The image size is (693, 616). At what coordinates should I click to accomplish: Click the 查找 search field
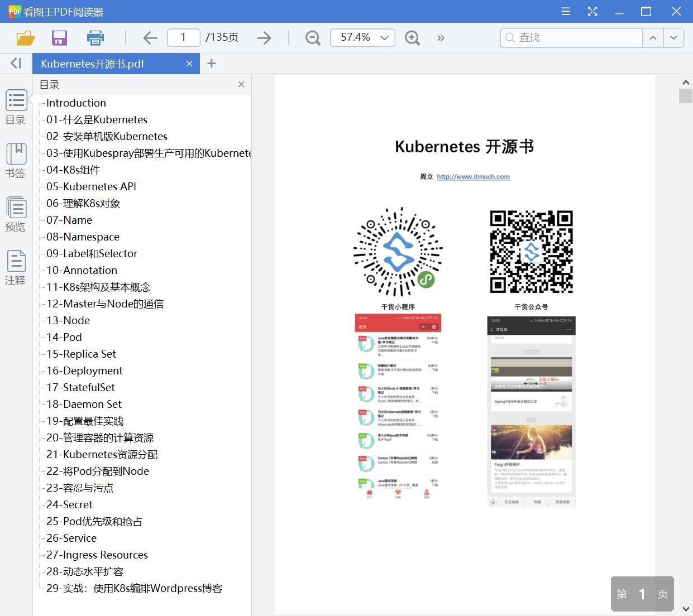[x=571, y=38]
